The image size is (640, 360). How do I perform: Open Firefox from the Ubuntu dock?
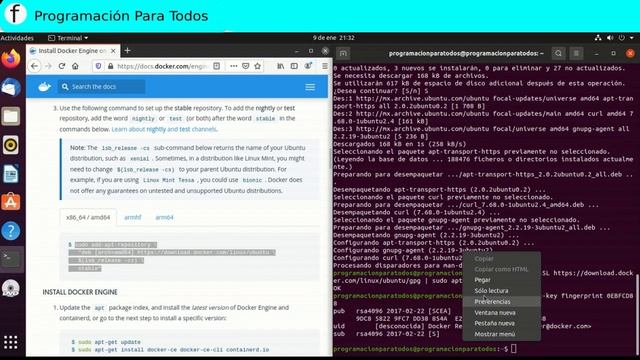11,59
